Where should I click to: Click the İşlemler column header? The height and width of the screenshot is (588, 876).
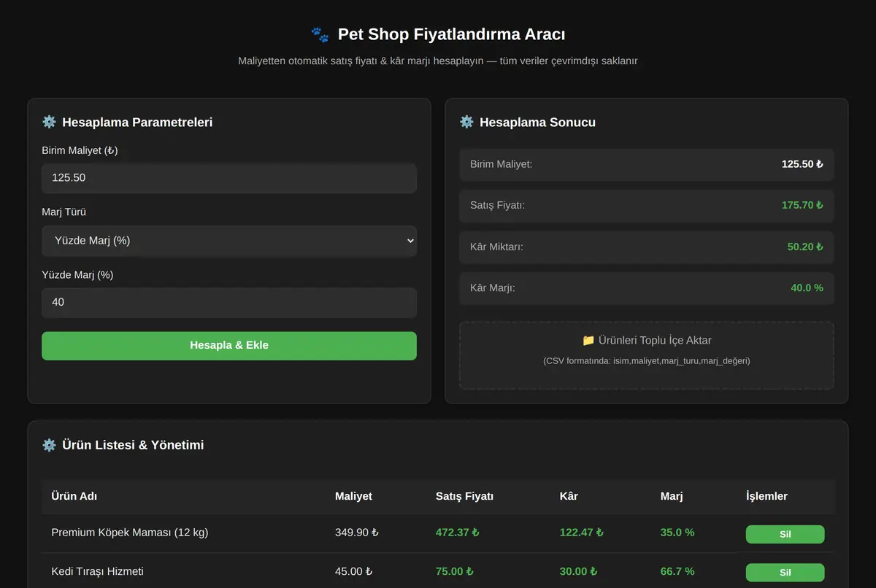pyautogui.click(x=766, y=496)
